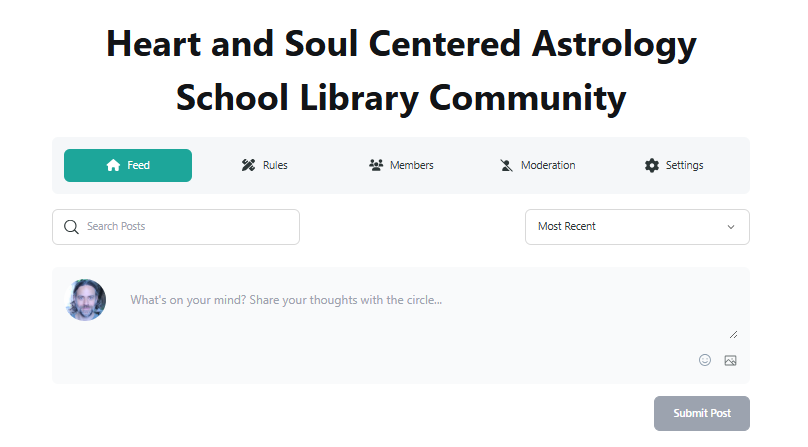808x447 pixels.
Task: Focus the Search Posts field
Action: click(x=185, y=227)
